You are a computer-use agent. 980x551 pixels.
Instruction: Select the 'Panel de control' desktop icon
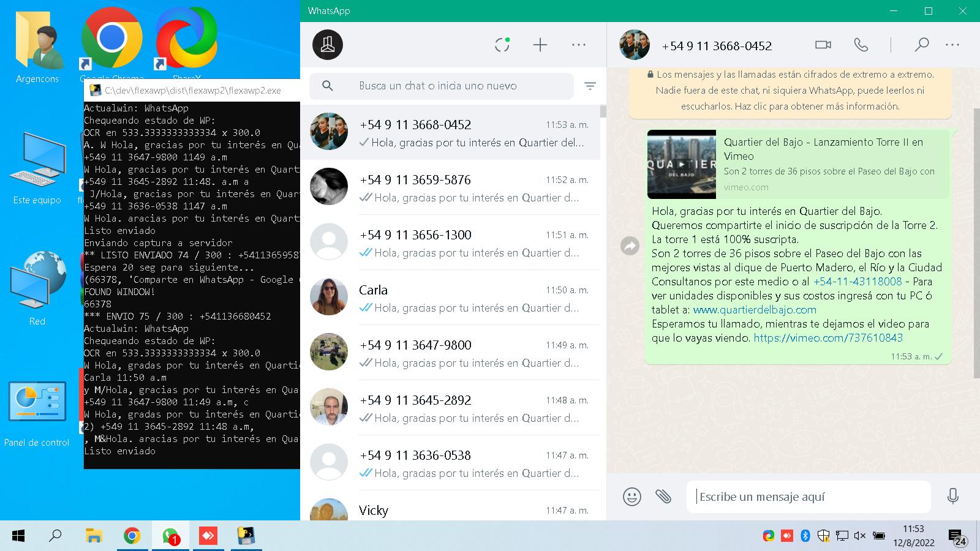pos(37,414)
